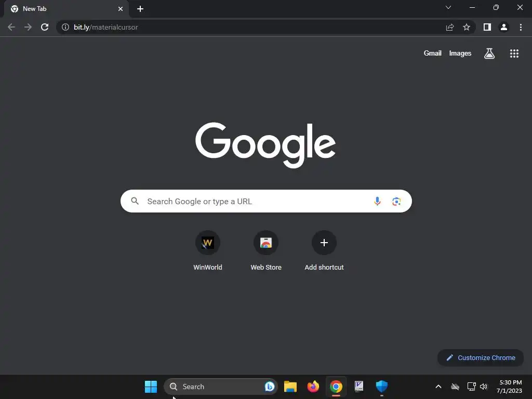
Task: View site information icon in address bar
Action: click(65, 27)
